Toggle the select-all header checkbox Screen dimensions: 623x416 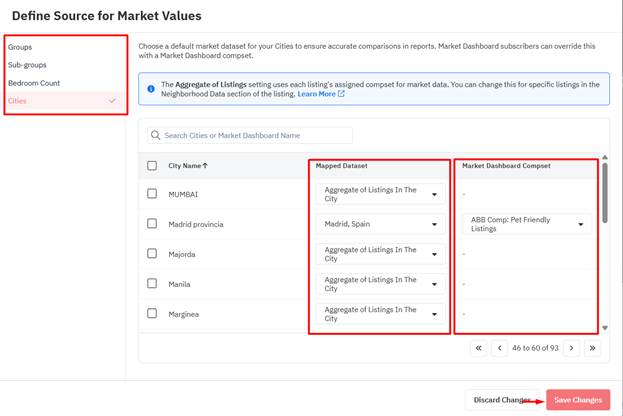click(x=152, y=166)
